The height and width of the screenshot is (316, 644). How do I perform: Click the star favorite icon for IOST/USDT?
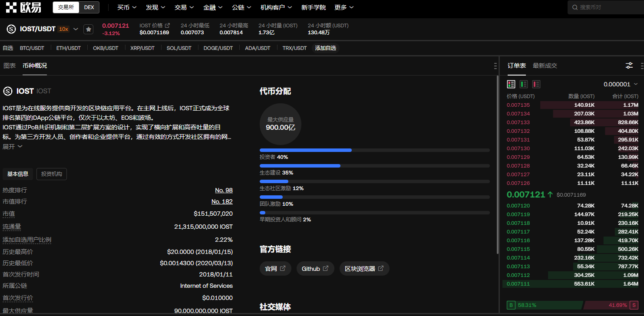pos(89,29)
